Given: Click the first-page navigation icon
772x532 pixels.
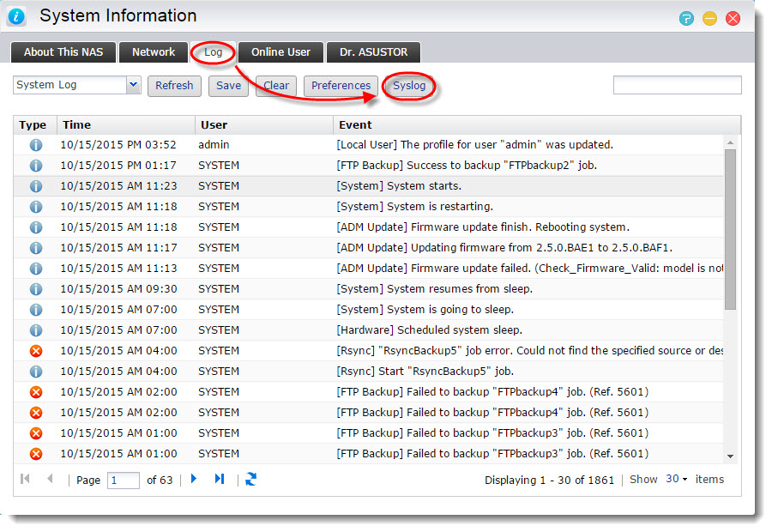Looking at the screenshot, I should click(25, 479).
